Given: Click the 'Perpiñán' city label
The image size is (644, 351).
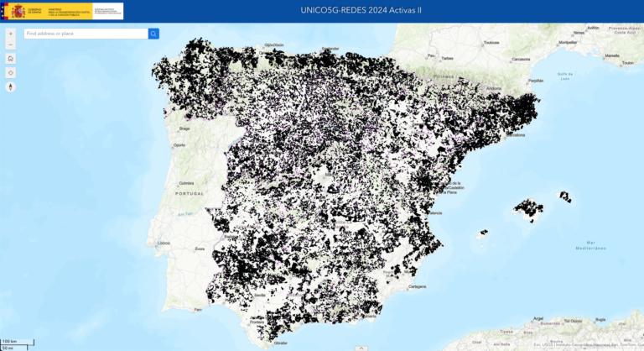Looking at the screenshot, I should coord(536,81).
